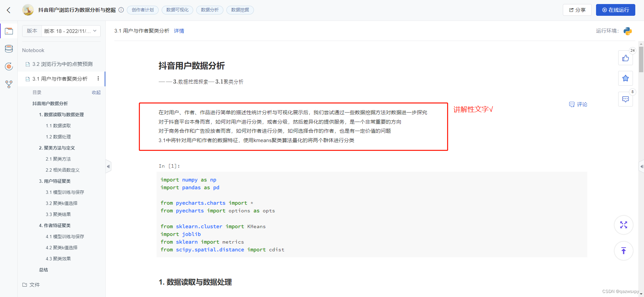Screen dimensions: 644x297
Task: Jump to 4. 作者特征聚类 outline item
Action: tap(55, 225)
